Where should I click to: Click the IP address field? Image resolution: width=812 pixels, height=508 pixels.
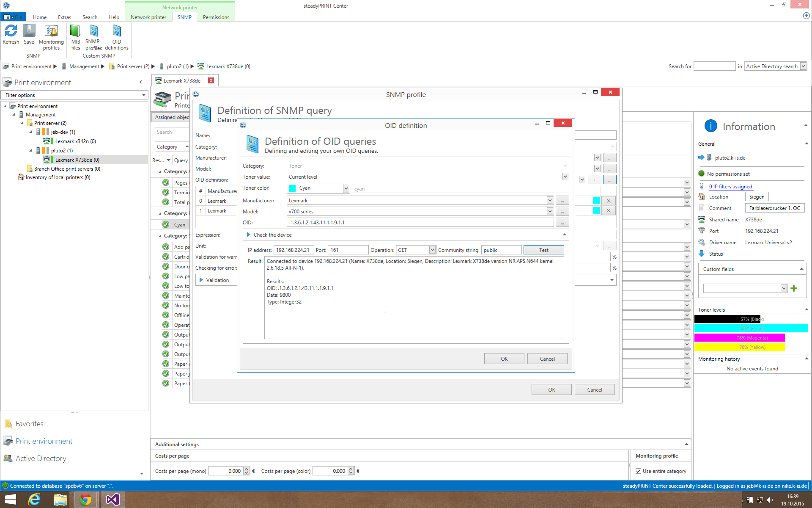pyautogui.click(x=294, y=250)
